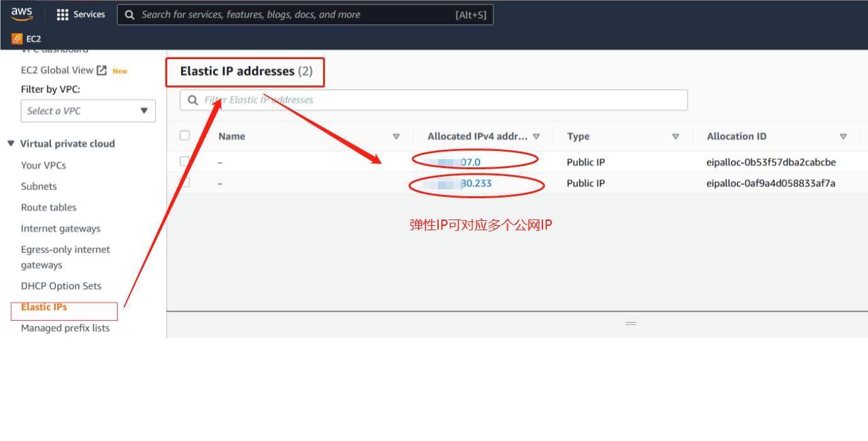Select Elastic IPs in sidebar
The width and height of the screenshot is (868, 441).
pos(44,307)
